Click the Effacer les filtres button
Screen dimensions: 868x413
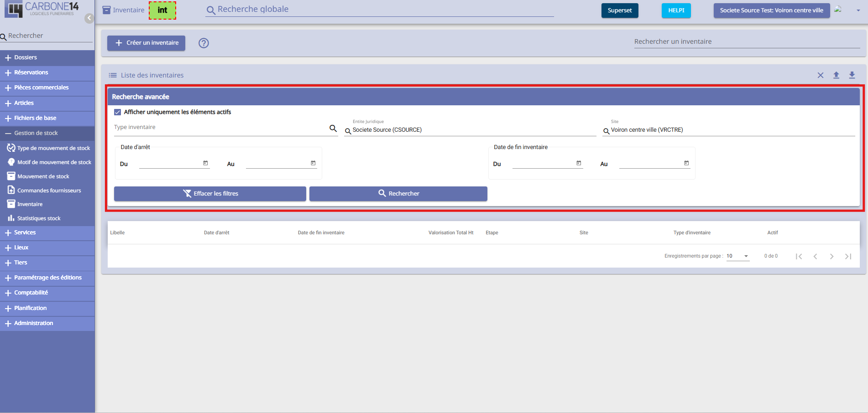210,194
